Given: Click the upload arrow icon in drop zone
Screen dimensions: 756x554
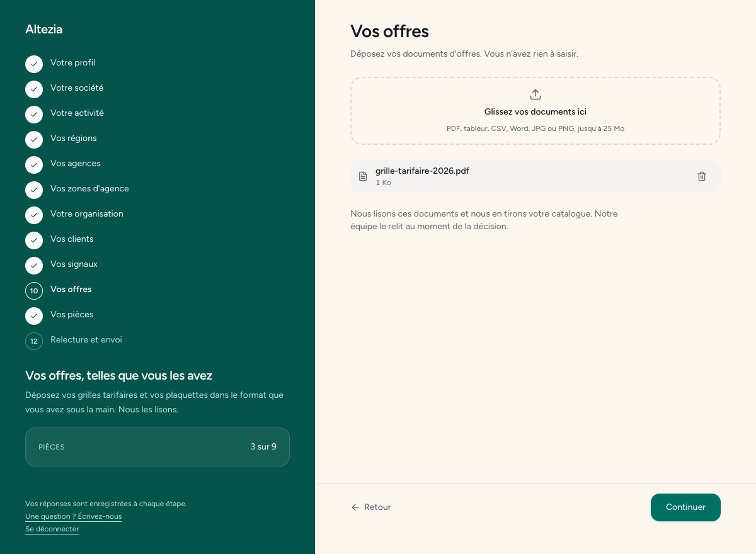Looking at the screenshot, I should coord(535,94).
